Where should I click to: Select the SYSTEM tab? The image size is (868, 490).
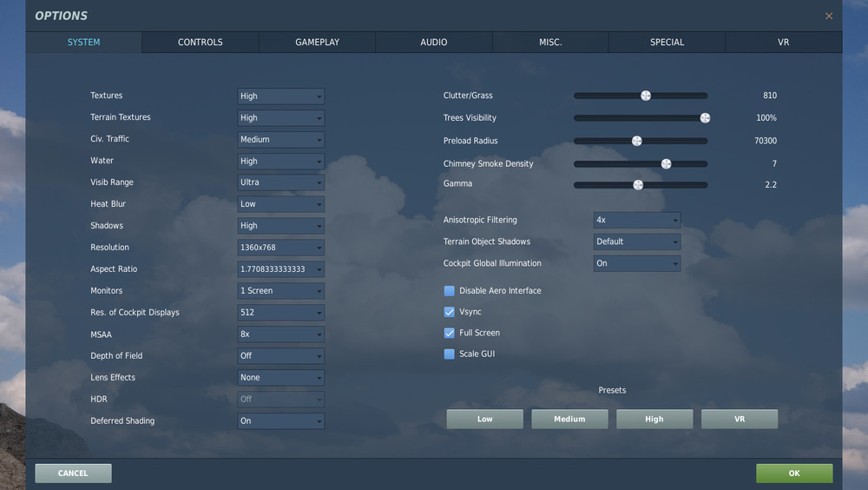tap(83, 42)
